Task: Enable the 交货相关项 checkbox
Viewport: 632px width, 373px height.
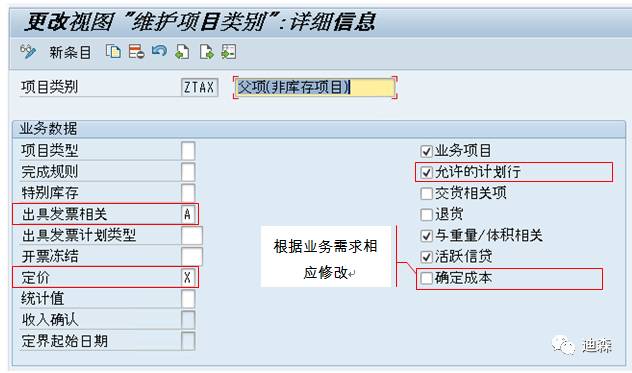Action: click(x=426, y=194)
